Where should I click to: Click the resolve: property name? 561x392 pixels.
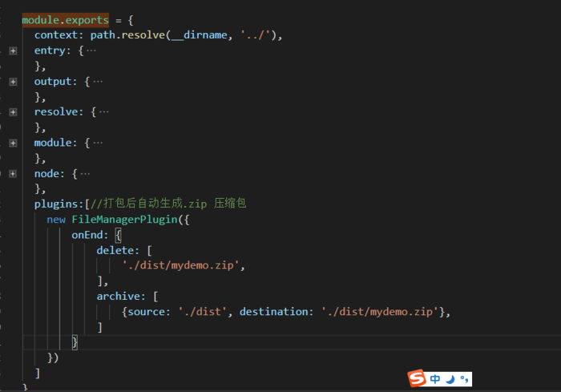tap(59, 112)
